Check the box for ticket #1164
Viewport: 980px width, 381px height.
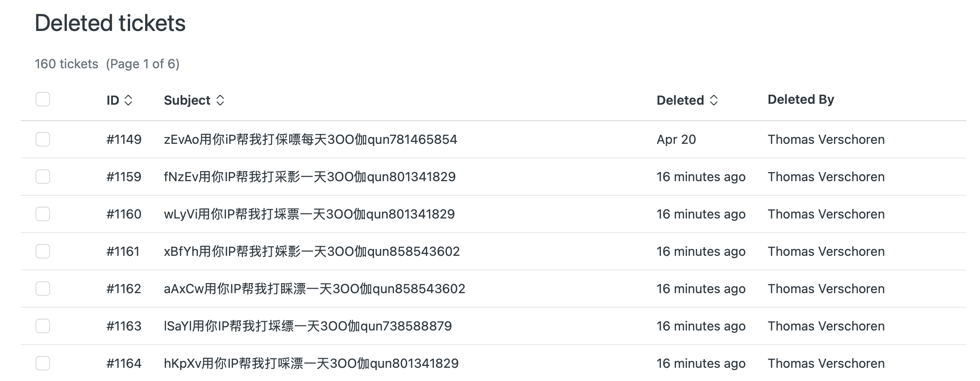[43, 363]
